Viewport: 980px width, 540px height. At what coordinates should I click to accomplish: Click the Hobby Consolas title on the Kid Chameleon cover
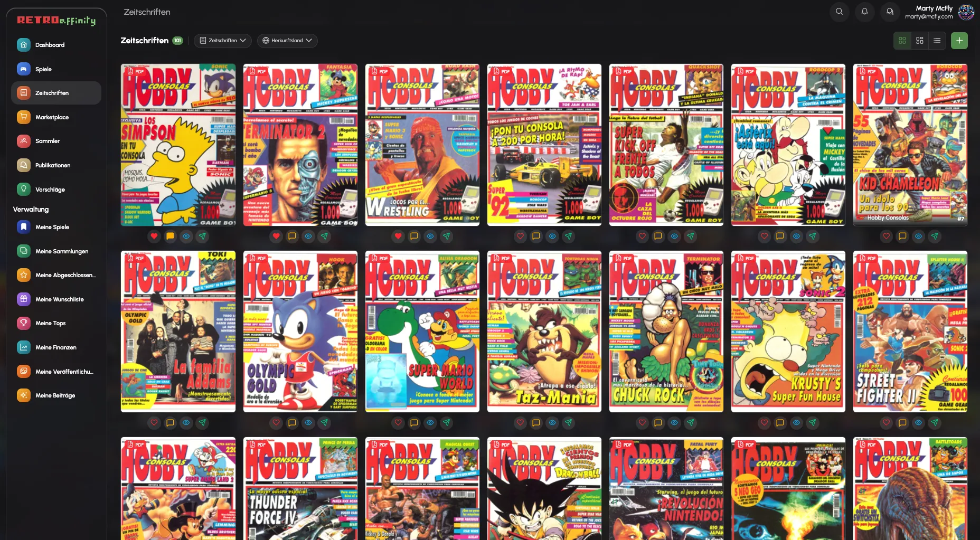pyautogui.click(x=888, y=217)
